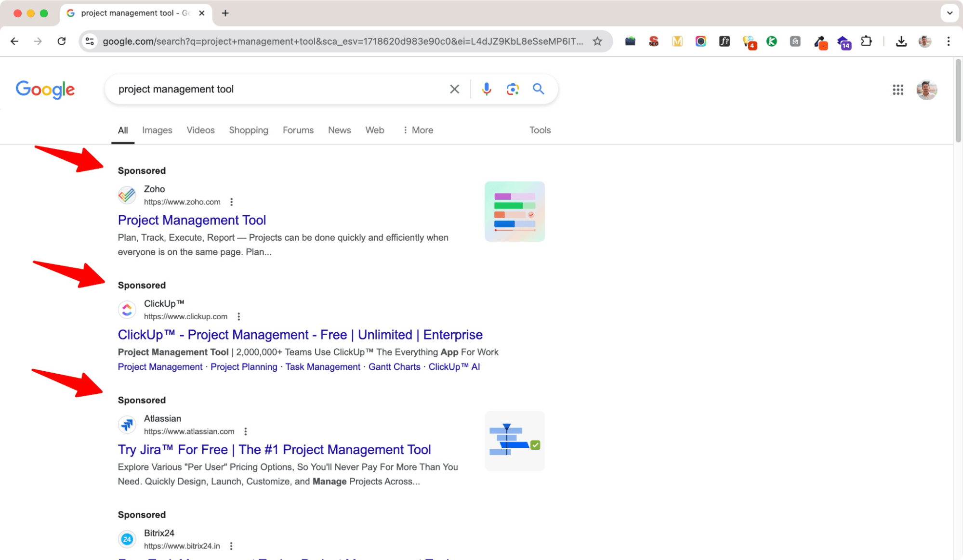
Task: Open the tab search chevron dropdown
Action: [950, 13]
